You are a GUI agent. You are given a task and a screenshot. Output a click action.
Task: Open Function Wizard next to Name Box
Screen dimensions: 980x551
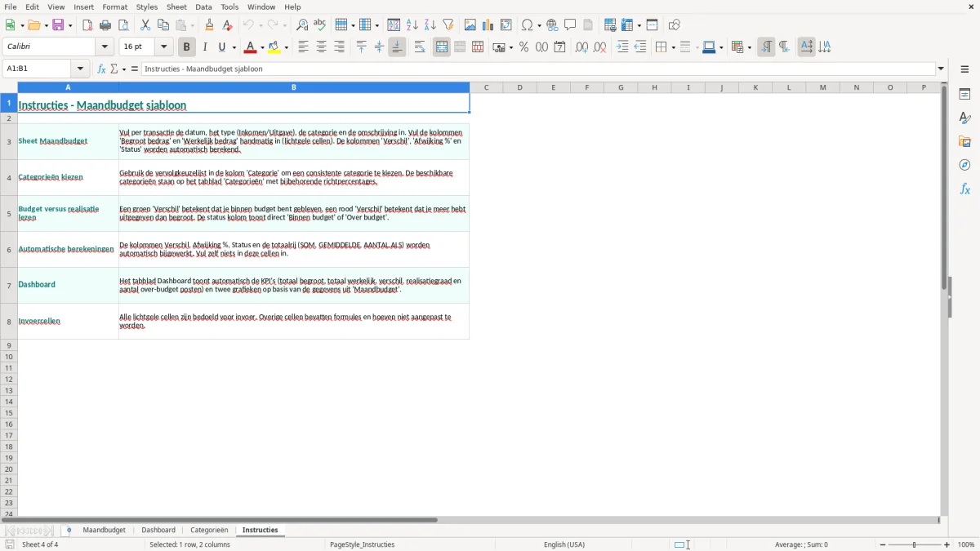(x=101, y=69)
